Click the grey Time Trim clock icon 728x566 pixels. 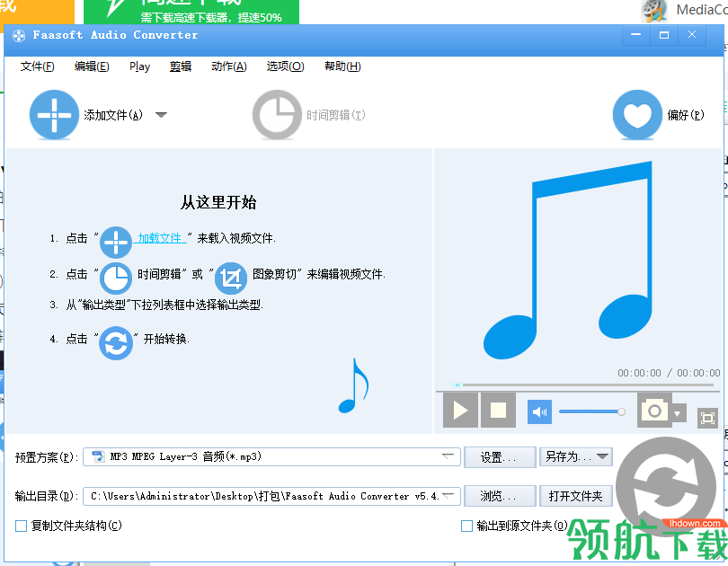click(277, 115)
